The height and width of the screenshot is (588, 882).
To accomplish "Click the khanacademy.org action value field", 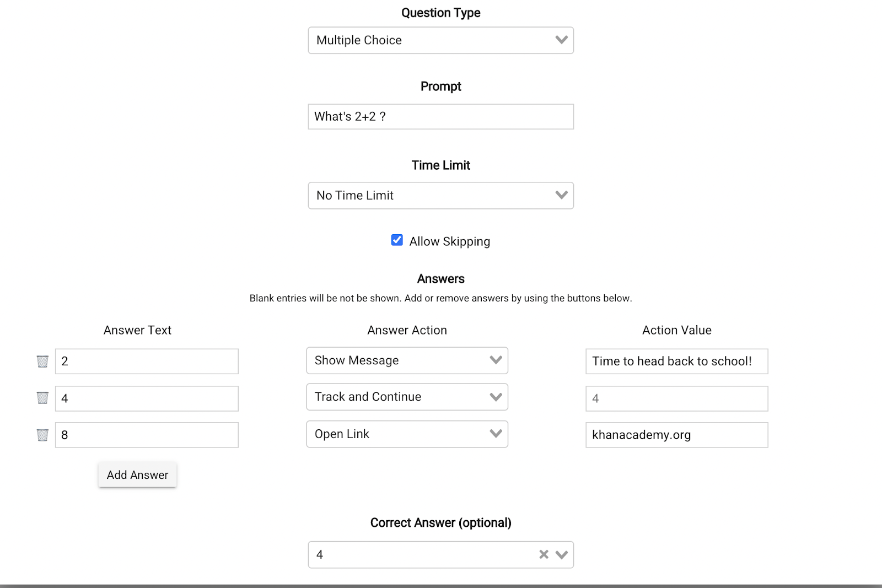I will 676,435.
